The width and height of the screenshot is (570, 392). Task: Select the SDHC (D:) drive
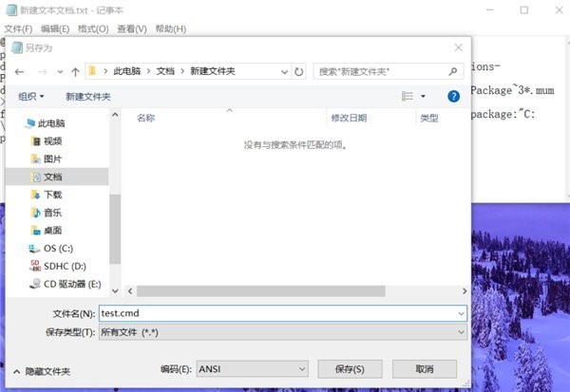point(65,266)
